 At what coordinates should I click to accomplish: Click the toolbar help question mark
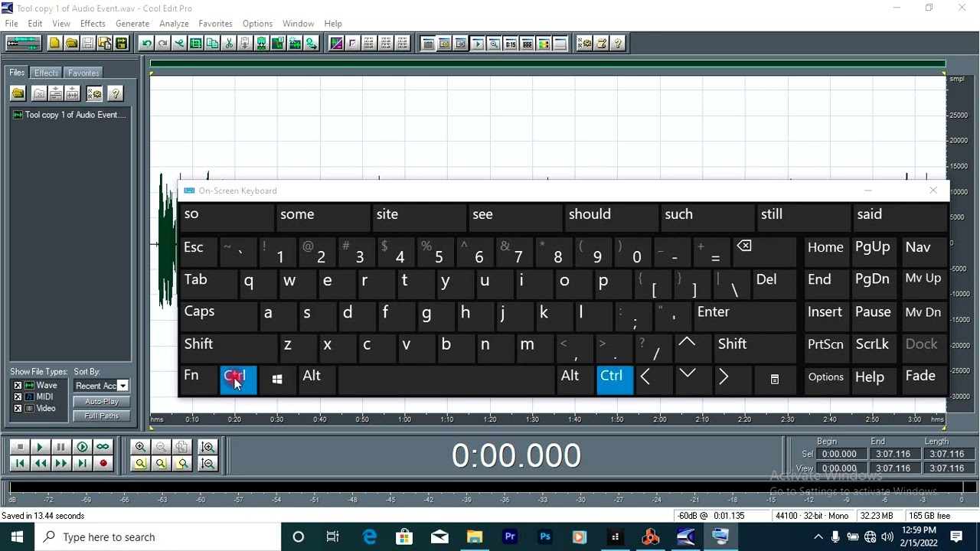click(x=618, y=44)
